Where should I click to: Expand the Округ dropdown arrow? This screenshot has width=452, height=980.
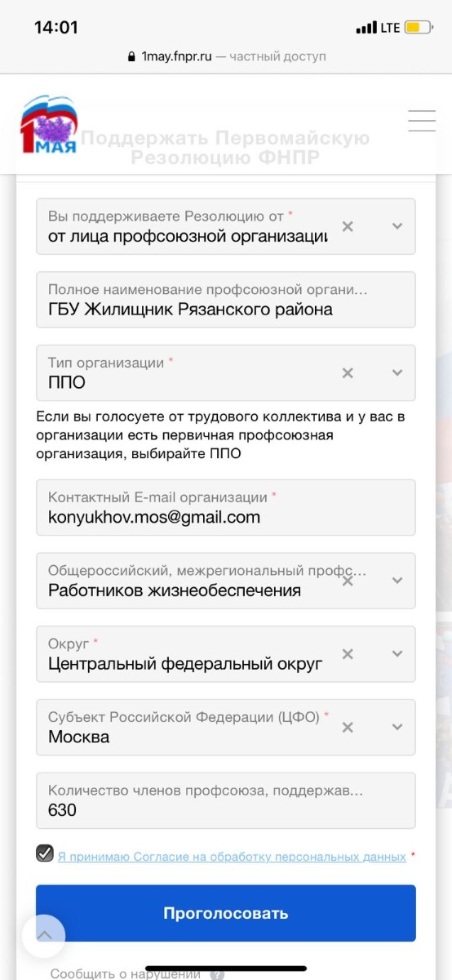click(x=397, y=654)
